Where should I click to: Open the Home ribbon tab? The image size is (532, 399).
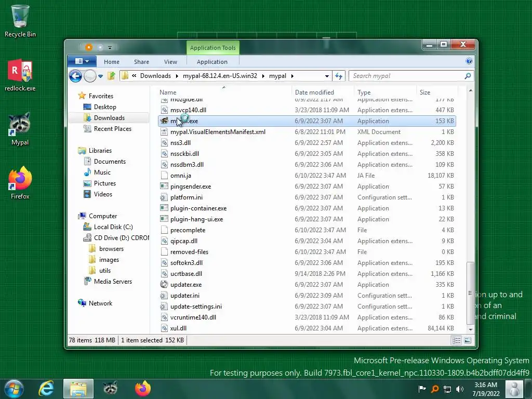click(x=112, y=62)
